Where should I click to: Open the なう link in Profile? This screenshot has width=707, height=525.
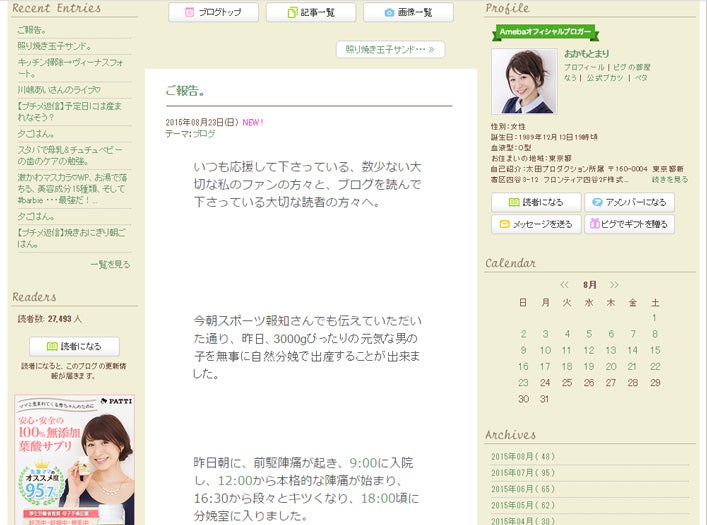click(570, 78)
